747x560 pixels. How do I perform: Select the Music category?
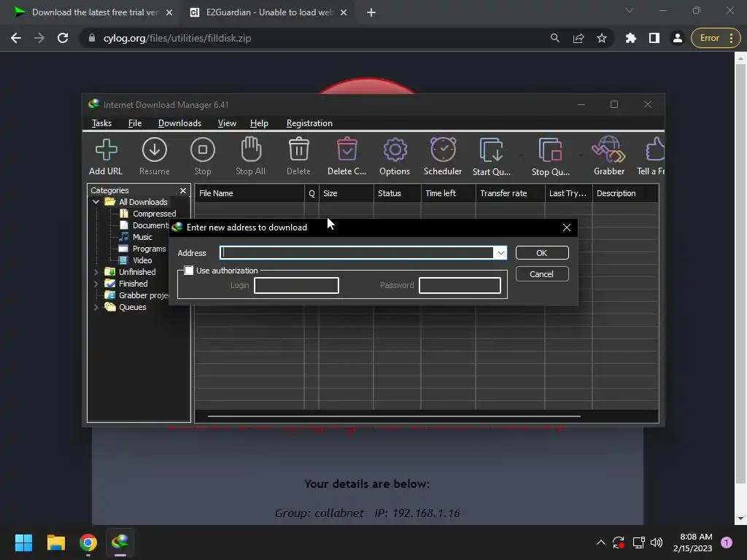click(x=142, y=237)
